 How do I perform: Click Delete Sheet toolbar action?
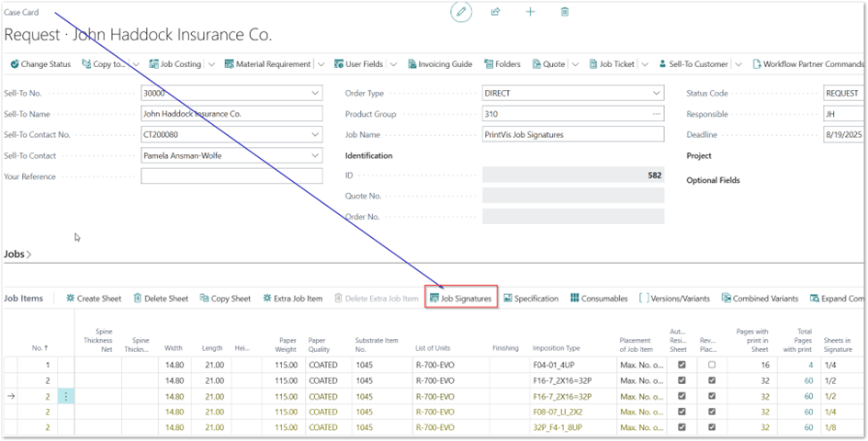click(161, 299)
